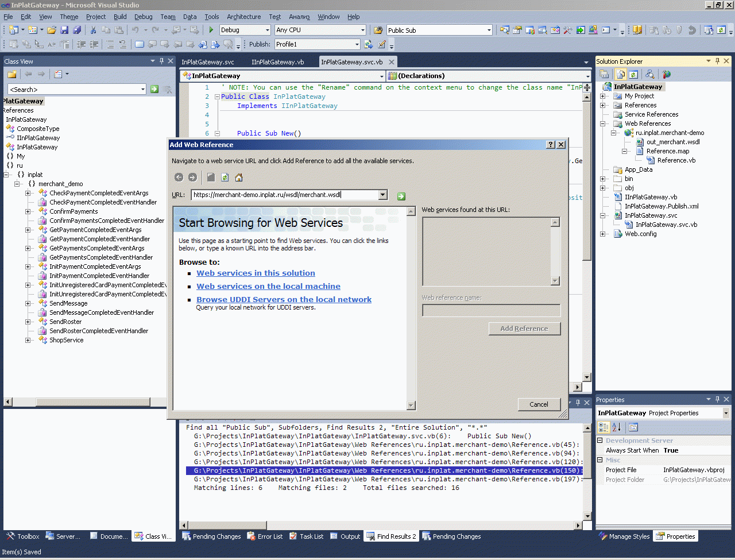Click the Save All icon in the toolbar
735x560 pixels.
point(77,30)
